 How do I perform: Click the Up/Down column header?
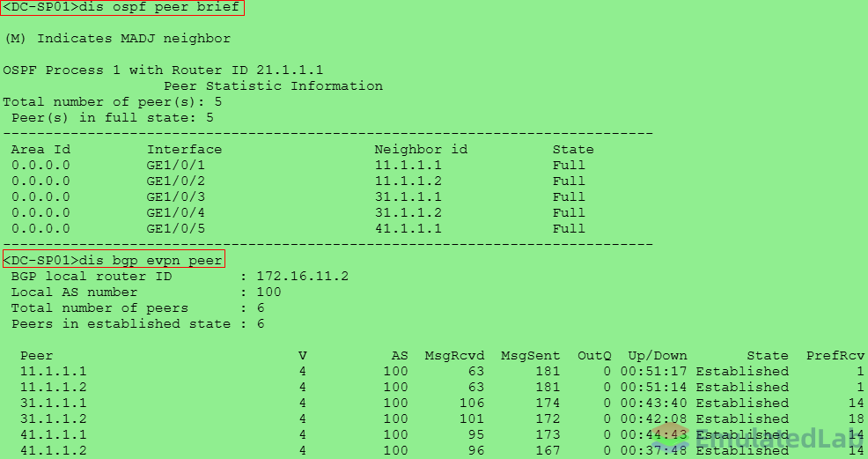(x=658, y=355)
